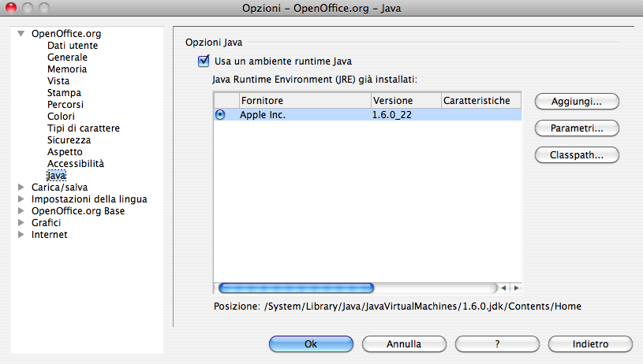Expand the Grafici tree node

click(21, 223)
